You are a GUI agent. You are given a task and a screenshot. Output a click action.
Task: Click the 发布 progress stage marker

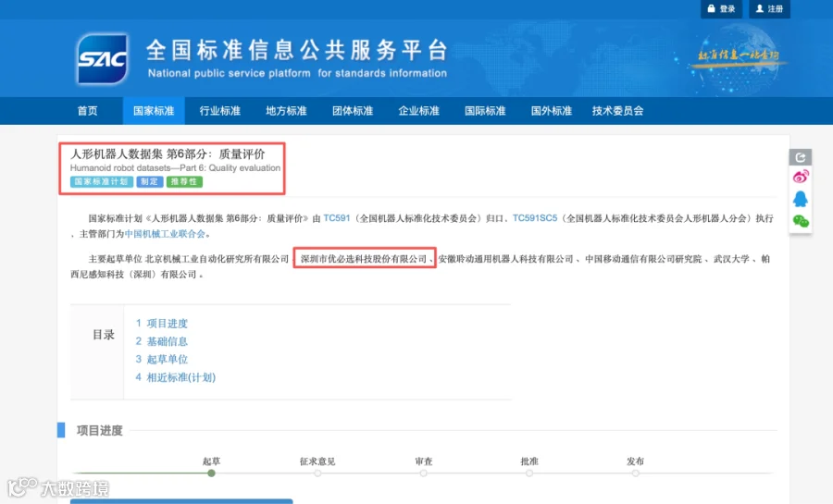(x=635, y=473)
